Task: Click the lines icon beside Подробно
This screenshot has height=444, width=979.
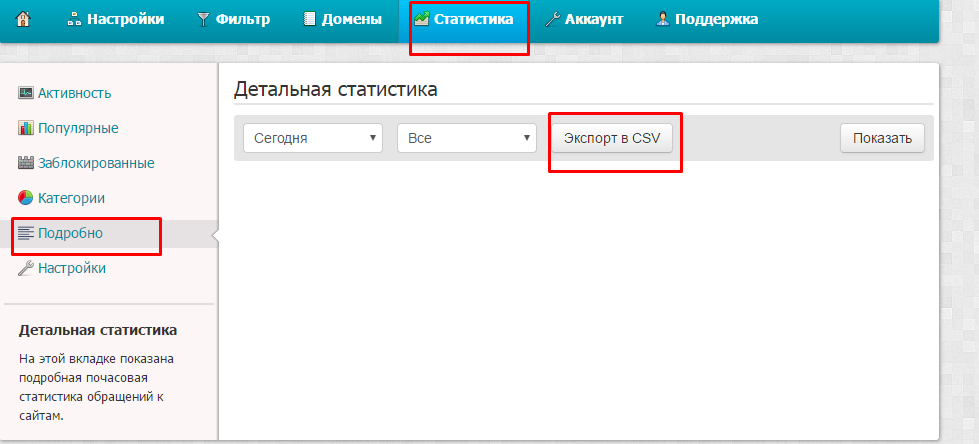Action: 26,234
